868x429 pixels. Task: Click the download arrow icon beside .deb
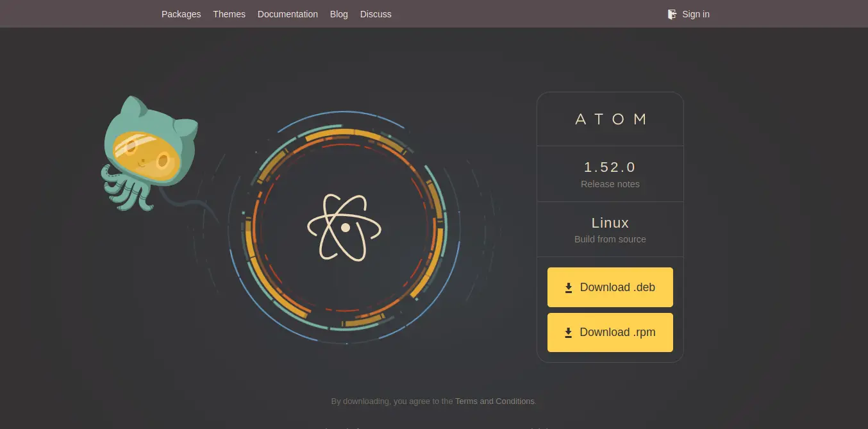(568, 288)
